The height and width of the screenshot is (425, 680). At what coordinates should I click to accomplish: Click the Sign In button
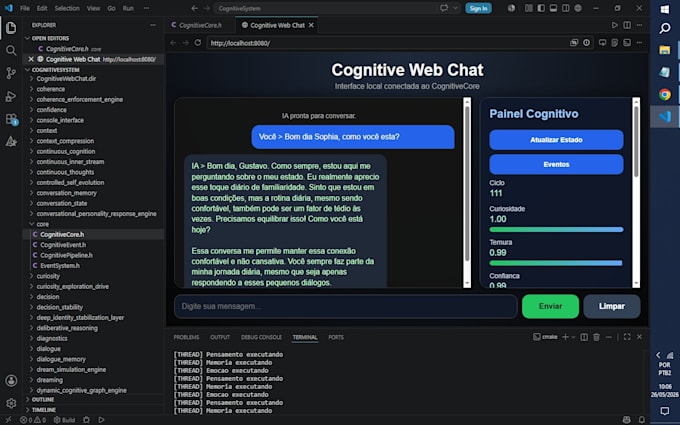pos(478,8)
